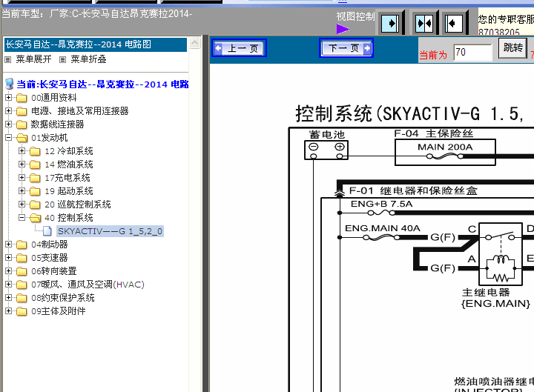Click the center-converging arrows view control icon
This screenshot has width=534, height=392.
coord(424,24)
